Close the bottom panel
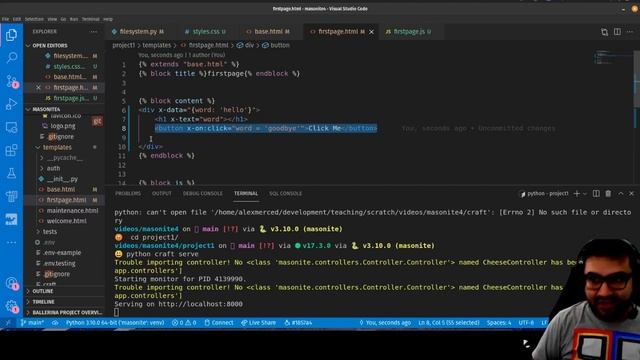Screen dimensions: 640x360 [x=631, y=193]
